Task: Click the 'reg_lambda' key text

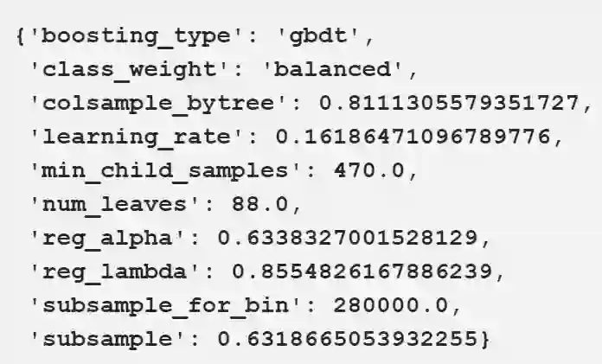Action: point(116,269)
